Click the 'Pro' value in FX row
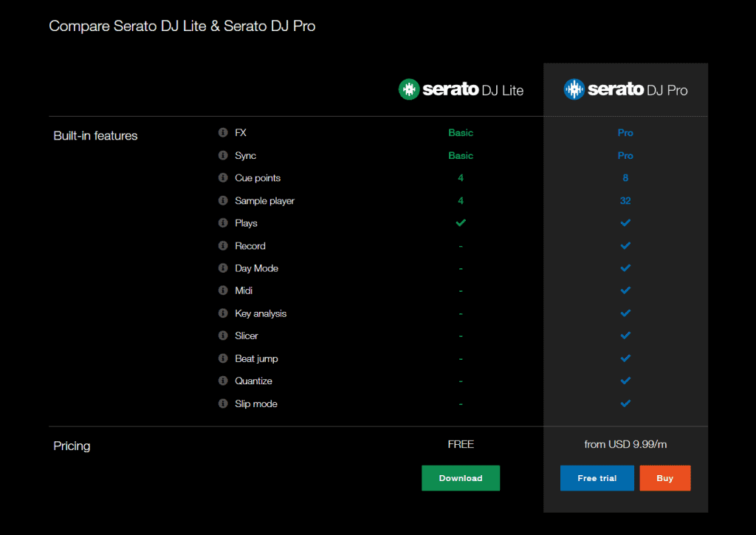The height and width of the screenshot is (535, 756). click(625, 133)
